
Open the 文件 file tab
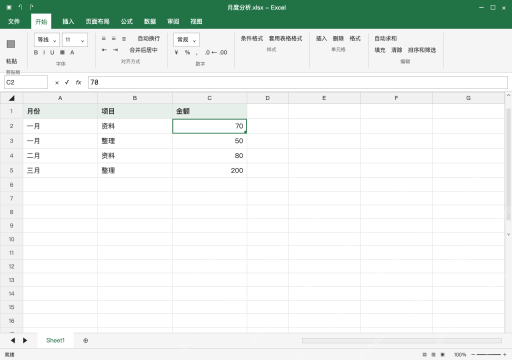pyautogui.click(x=14, y=21)
